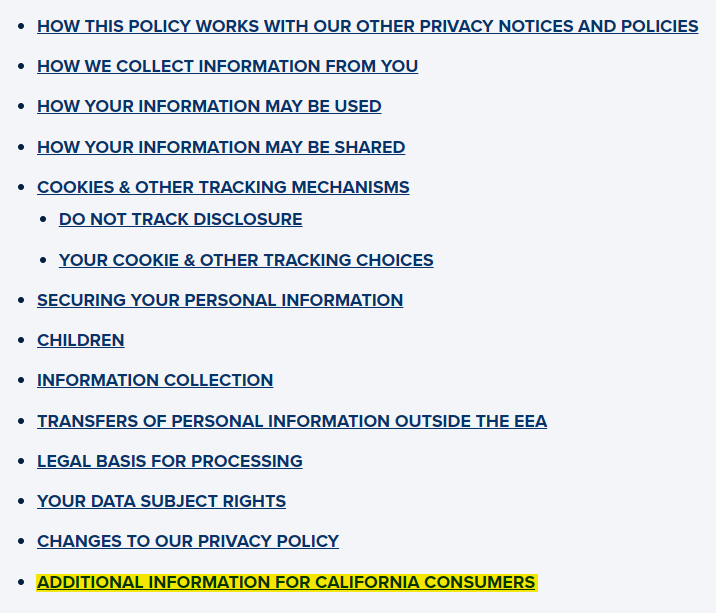The image size is (716, 613).
Task: Go to How We Collect Information section
Action: coord(227,66)
